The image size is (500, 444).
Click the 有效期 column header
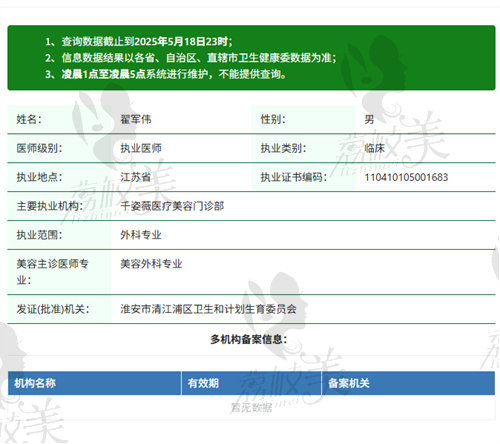coord(203,383)
